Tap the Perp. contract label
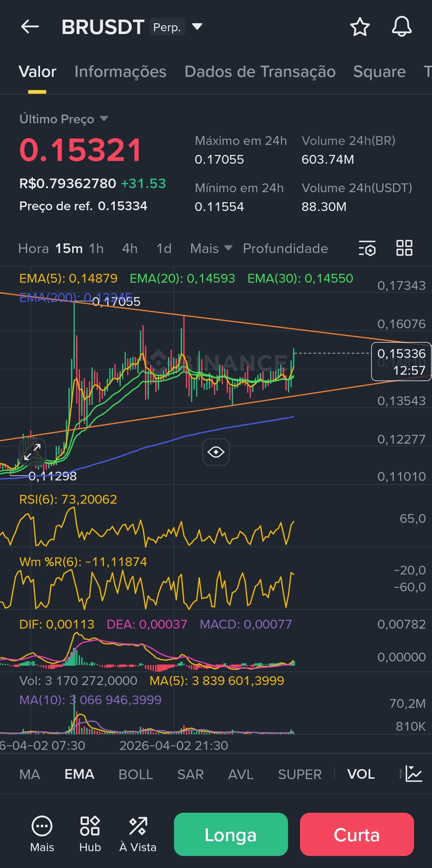 point(167,27)
